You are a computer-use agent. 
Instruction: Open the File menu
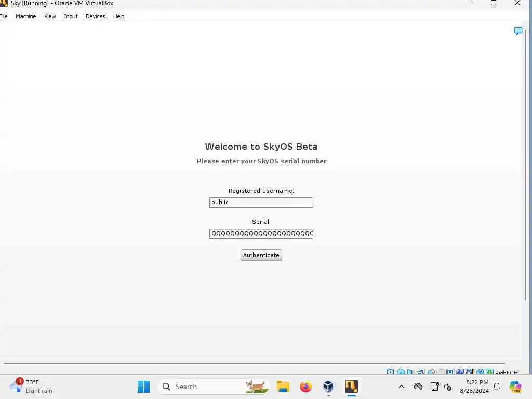pyautogui.click(x=4, y=16)
